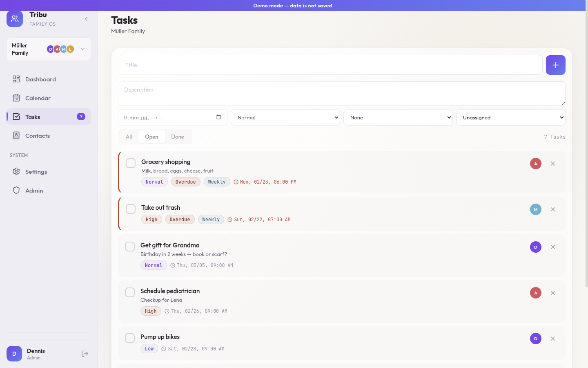
Task: Click assignee avatar D on Pump up bikes
Action: [x=536, y=339]
